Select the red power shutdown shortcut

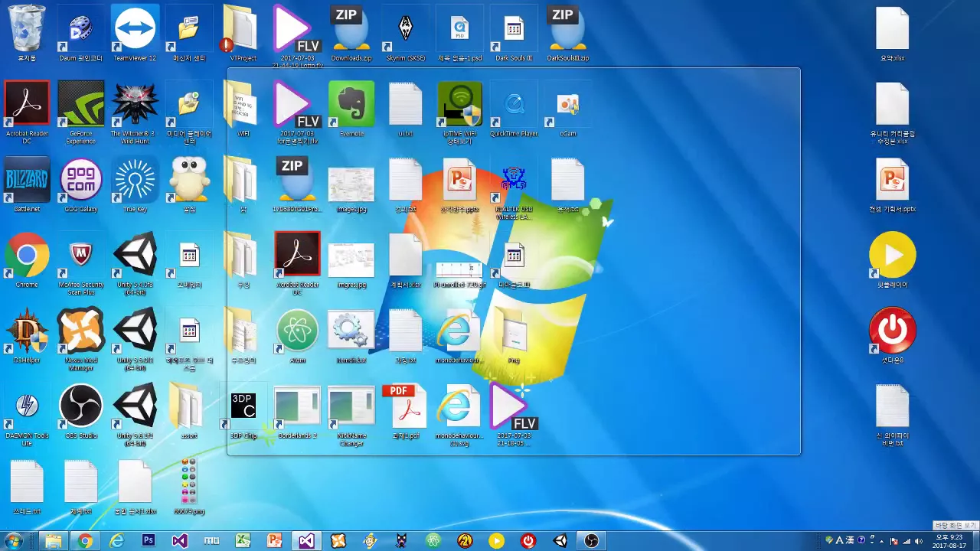click(x=893, y=335)
